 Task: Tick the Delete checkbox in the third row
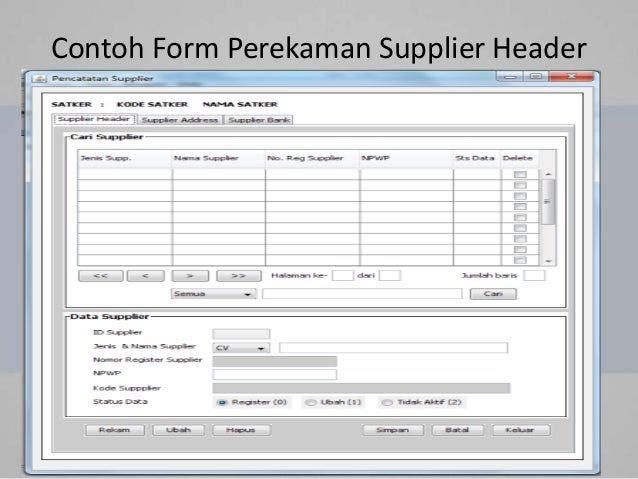[x=520, y=196]
